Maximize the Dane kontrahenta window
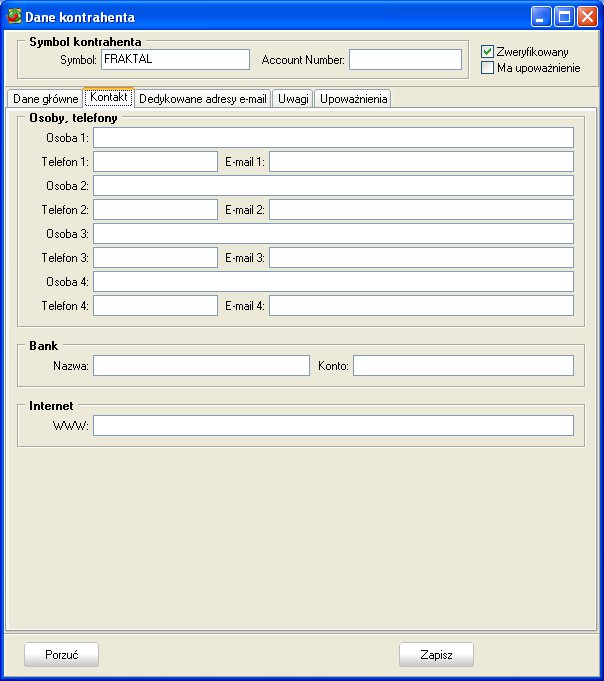 (x=564, y=17)
